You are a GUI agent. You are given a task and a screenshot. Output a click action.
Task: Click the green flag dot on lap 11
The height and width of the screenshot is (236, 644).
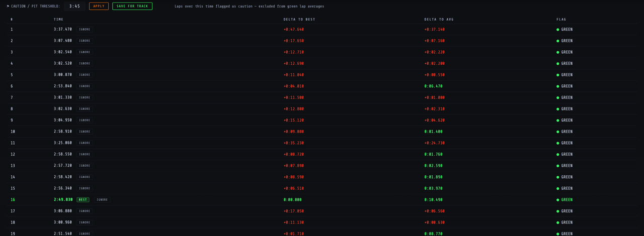pos(558,143)
